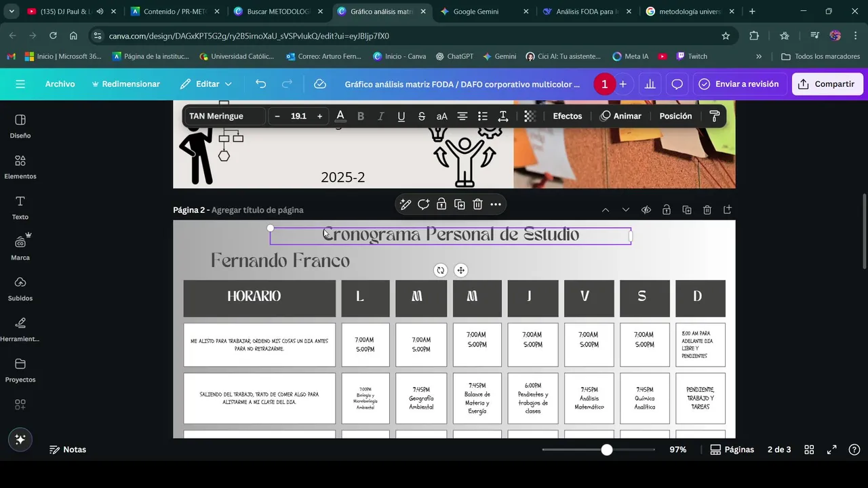Open Archivo menu
This screenshot has width=868, height=488.
tap(60, 84)
